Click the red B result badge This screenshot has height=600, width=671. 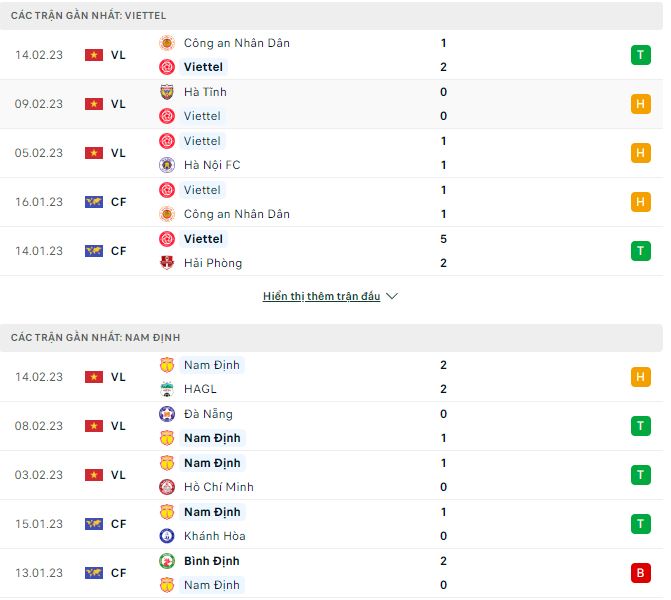pyautogui.click(x=640, y=573)
